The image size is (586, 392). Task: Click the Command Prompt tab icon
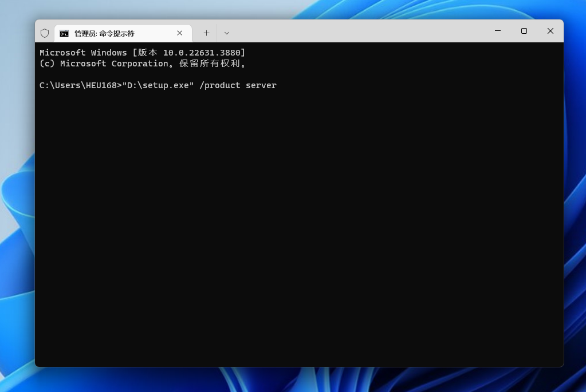pyautogui.click(x=64, y=33)
